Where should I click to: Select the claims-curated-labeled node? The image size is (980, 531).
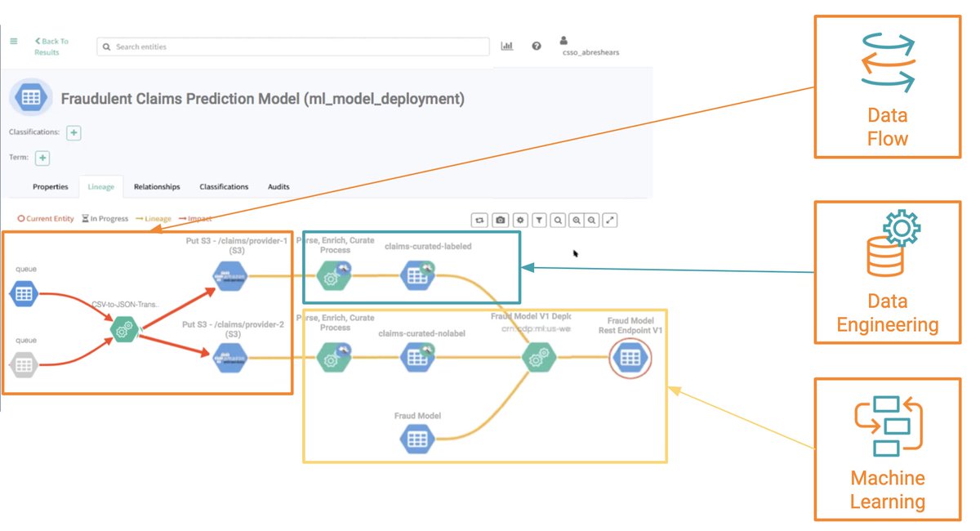(417, 276)
